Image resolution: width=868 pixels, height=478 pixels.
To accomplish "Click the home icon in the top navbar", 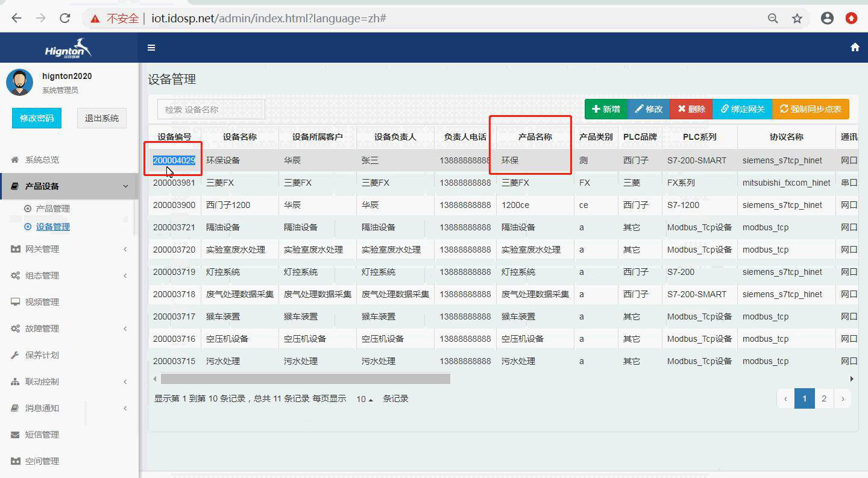I will tap(854, 46).
